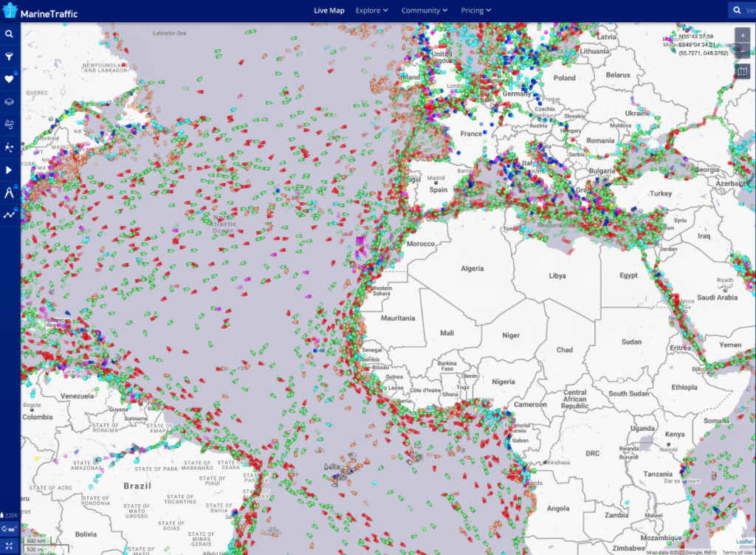Viewport: 756px width, 555px height.
Task: Open the route trend line tool
Action: (x=10, y=215)
